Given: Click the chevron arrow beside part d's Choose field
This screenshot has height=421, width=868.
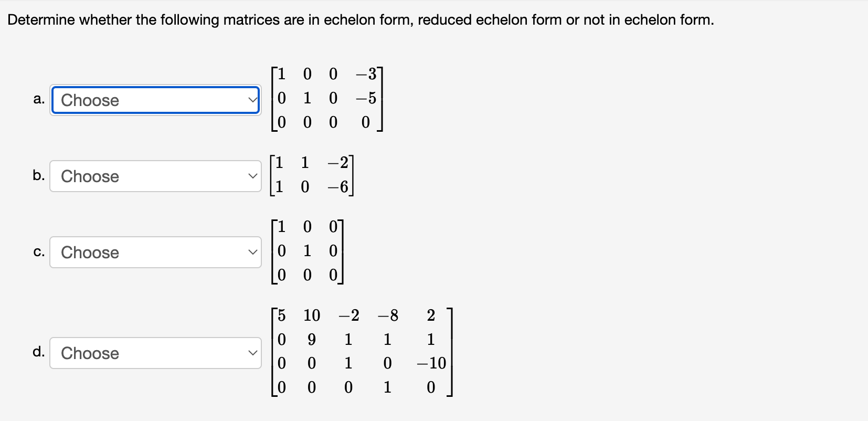Looking at the screenshot, I should pyautogui.click(x=252, y=353).
